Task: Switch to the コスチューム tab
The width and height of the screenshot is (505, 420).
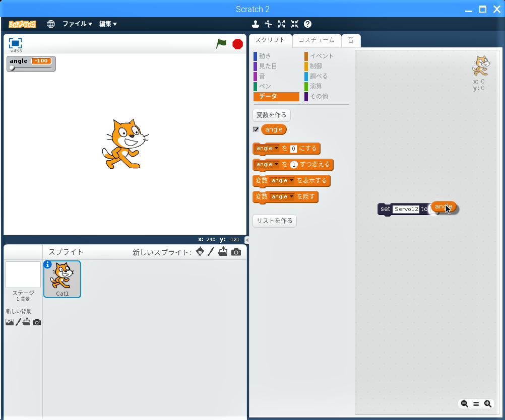Action: [x=317, y=40]
